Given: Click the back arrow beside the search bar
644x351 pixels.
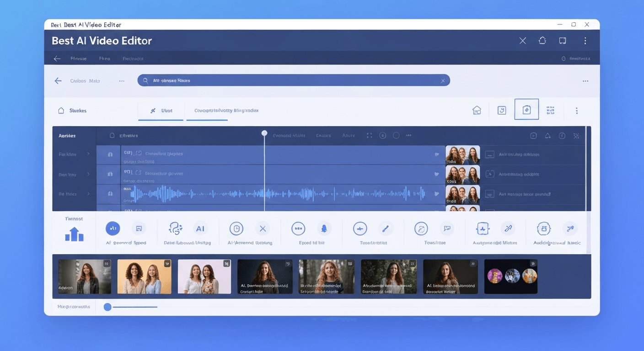Looking at the screenshot, I should tap(58, 80).
